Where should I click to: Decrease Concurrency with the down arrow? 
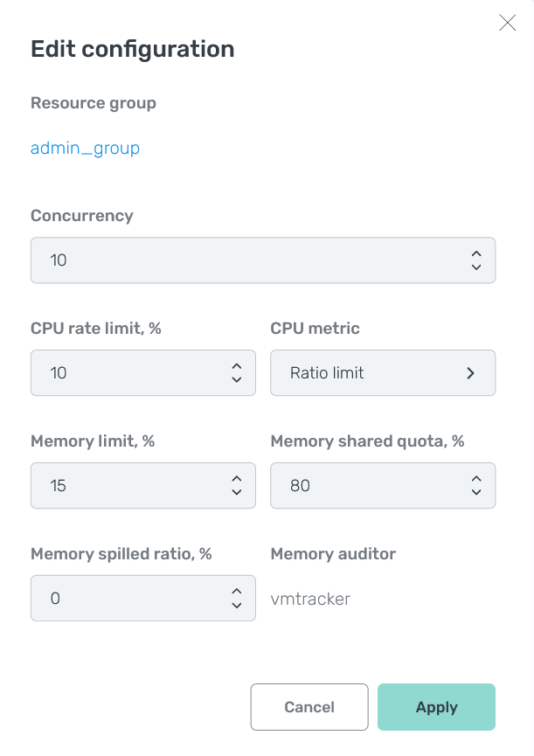(475, 267)
